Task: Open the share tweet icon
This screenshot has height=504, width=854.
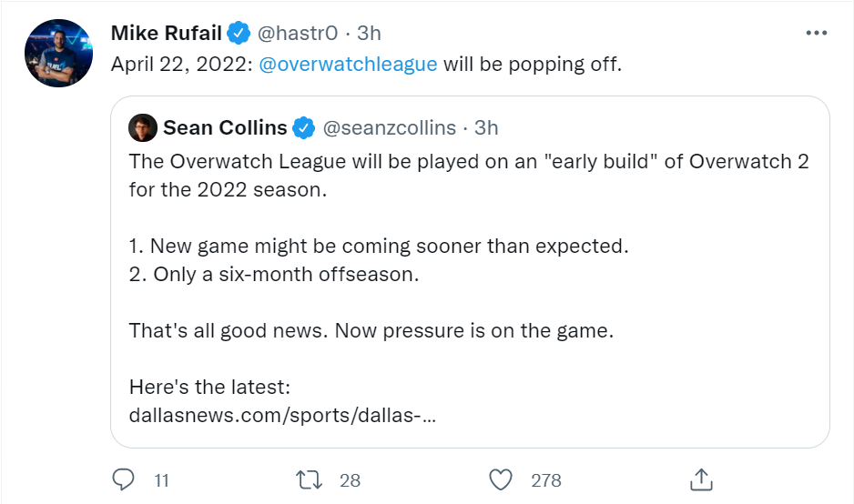Action: click(x=700, y=479)
